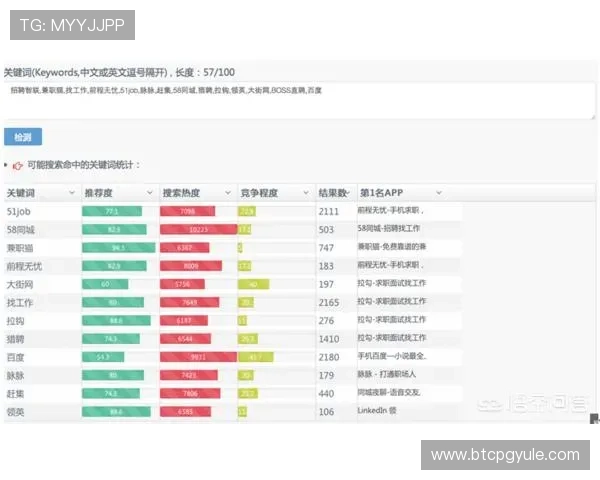Click result count 197
Image resolution: width=600 pixels, height=480 pixels.
(326, 284)
